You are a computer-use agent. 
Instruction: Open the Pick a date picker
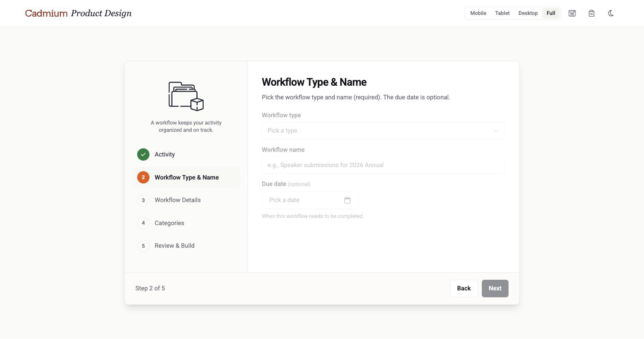point(310,200)
